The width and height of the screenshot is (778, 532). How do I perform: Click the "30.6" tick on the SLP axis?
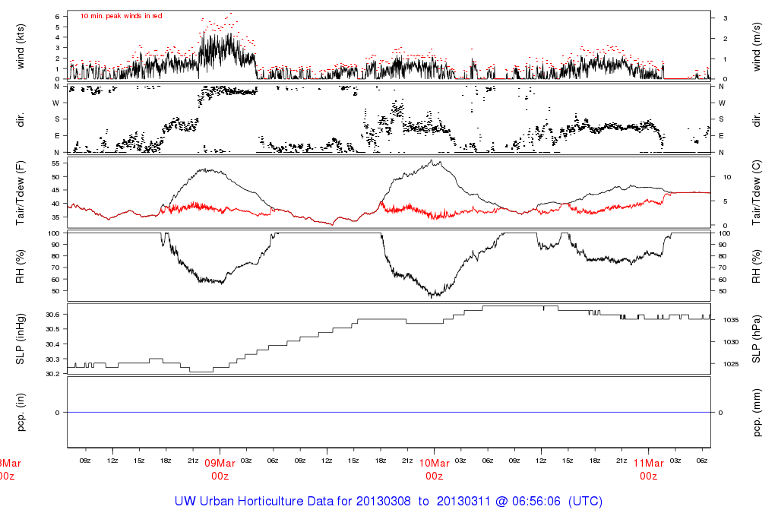(x=52, y=315)
